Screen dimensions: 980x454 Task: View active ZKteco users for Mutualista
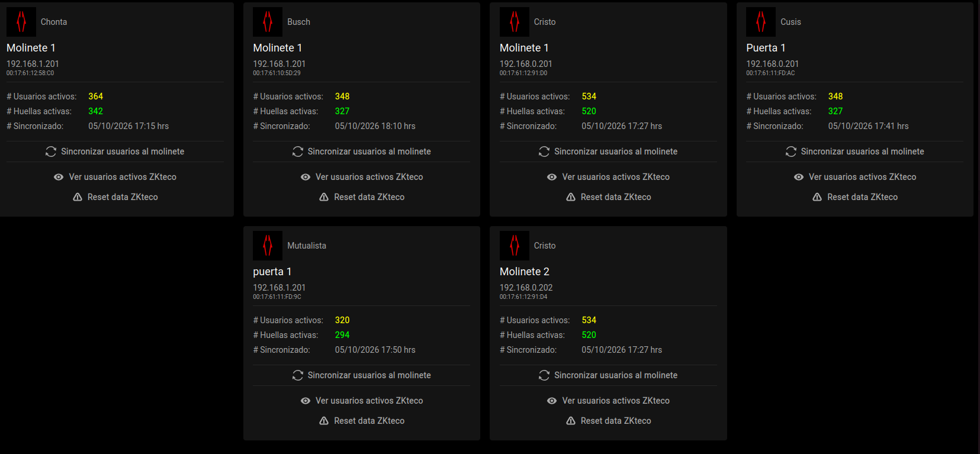(362, 401)
